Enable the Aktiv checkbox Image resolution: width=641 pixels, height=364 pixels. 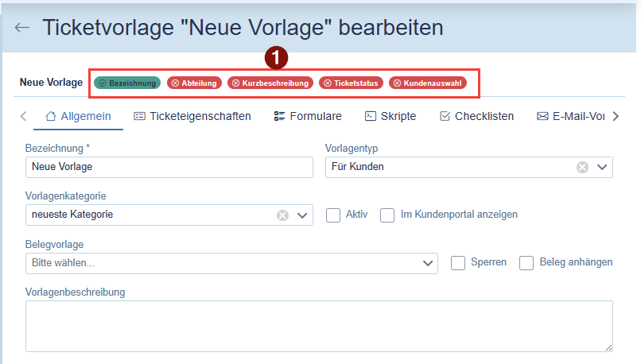(x=333, y=215)
